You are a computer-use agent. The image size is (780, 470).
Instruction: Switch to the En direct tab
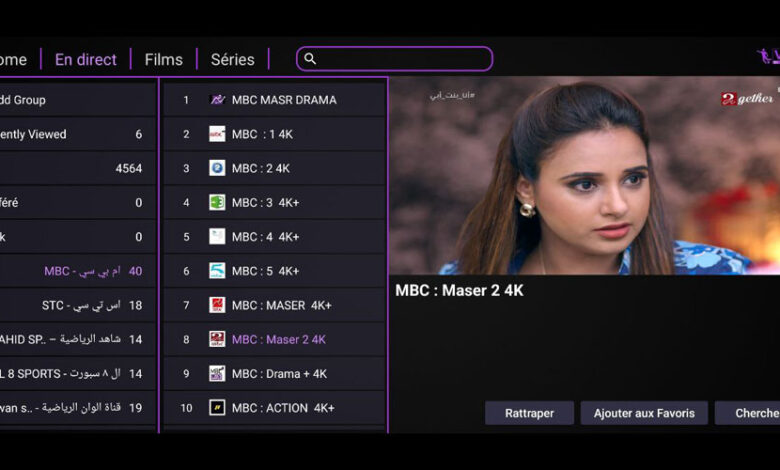tap(86, 59)
